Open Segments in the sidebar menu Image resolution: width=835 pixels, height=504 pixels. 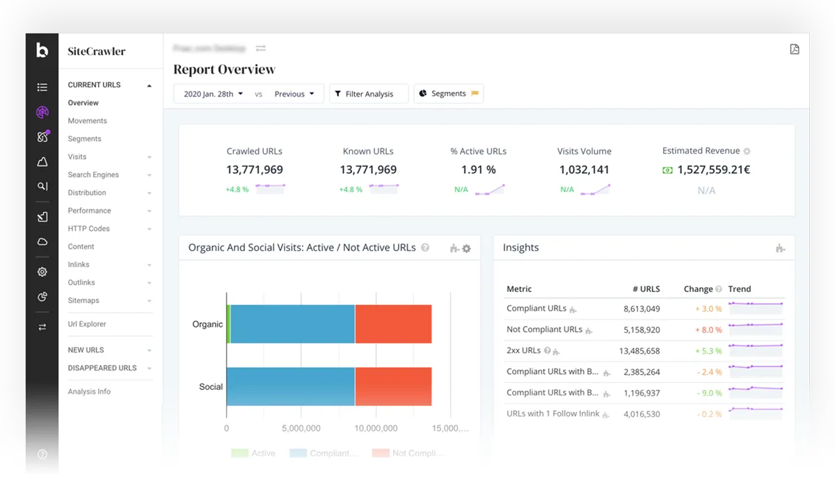pos(85,139)
